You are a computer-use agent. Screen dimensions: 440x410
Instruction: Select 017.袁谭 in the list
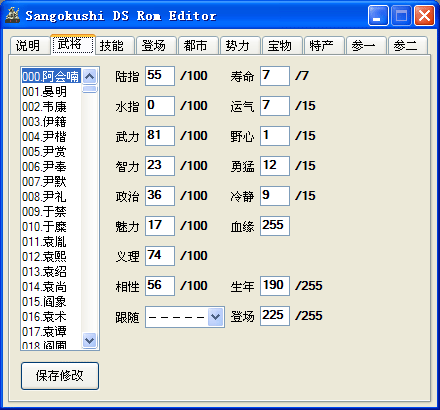click(51, 331)
